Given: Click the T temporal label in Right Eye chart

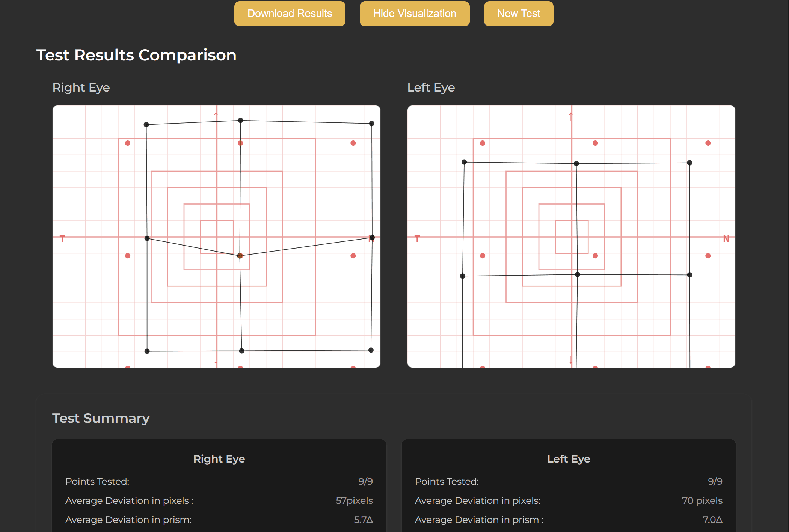Looking at the screenshot, I should (62, 239).
